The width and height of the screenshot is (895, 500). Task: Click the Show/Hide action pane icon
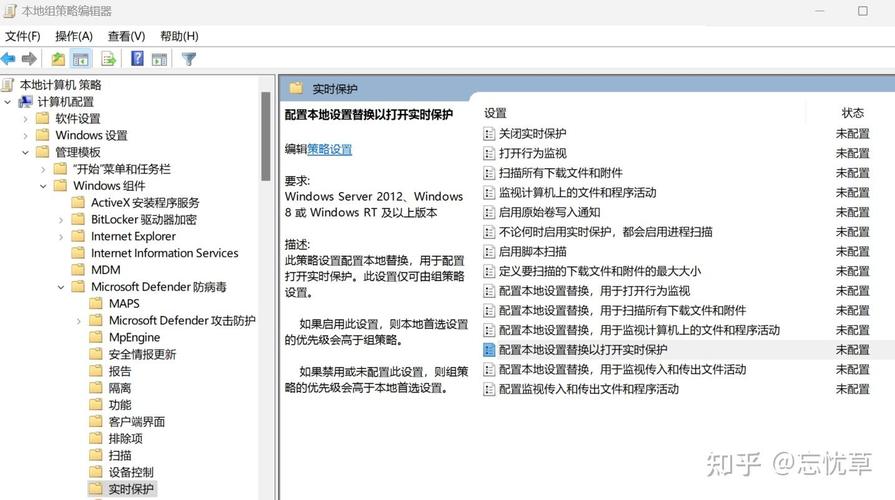tap(158, 59)
